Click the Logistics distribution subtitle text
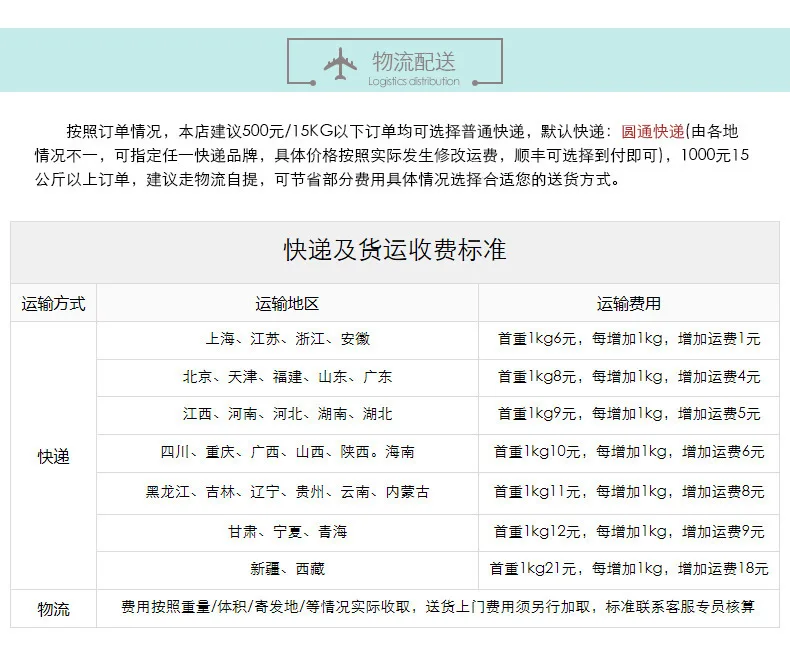The height and width of the screenshot is (646, 790). pyautogui.click(x=414, y=81)
